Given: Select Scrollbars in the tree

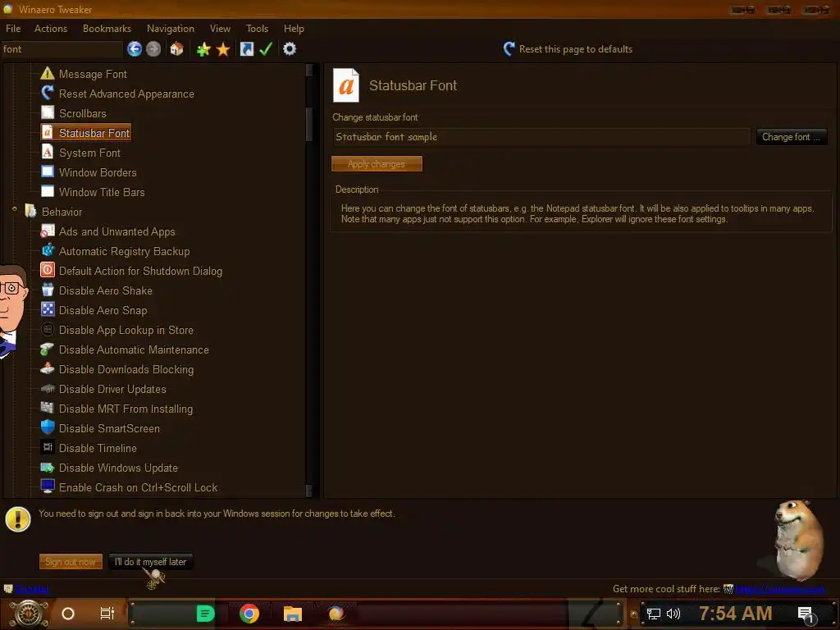Looking at the screenshot, I should [83, 113].
